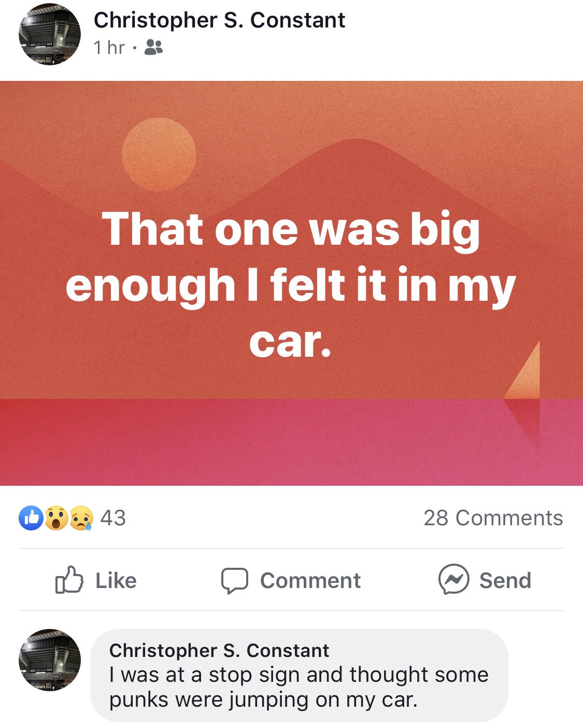Click the speech bubble Comment icon
The width and height of the screenshot is (583, 728).
click(x=235, y=580)
